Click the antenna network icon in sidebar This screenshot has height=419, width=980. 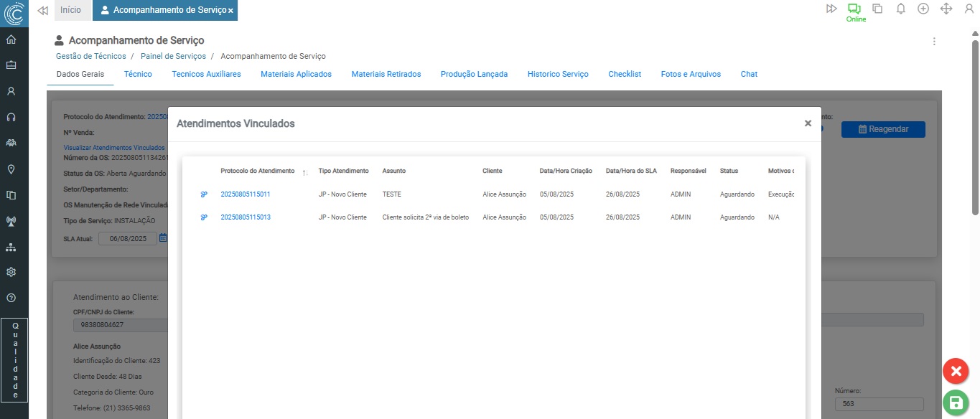coord(11,221)
